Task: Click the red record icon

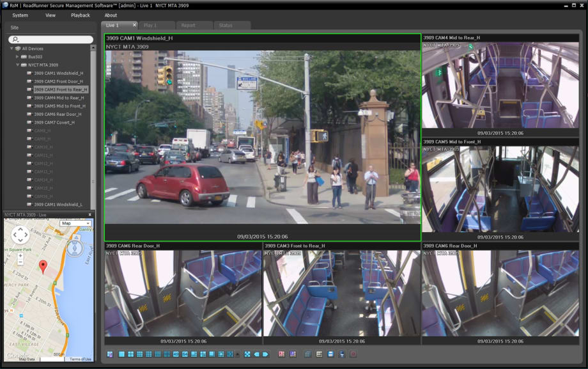Action: click(x=353, y=353)
